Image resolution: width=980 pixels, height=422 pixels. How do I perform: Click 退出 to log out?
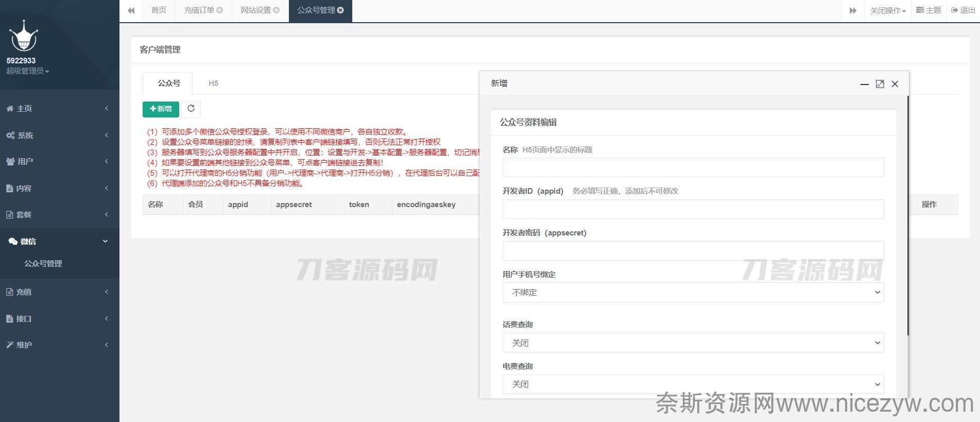point(963,10)
